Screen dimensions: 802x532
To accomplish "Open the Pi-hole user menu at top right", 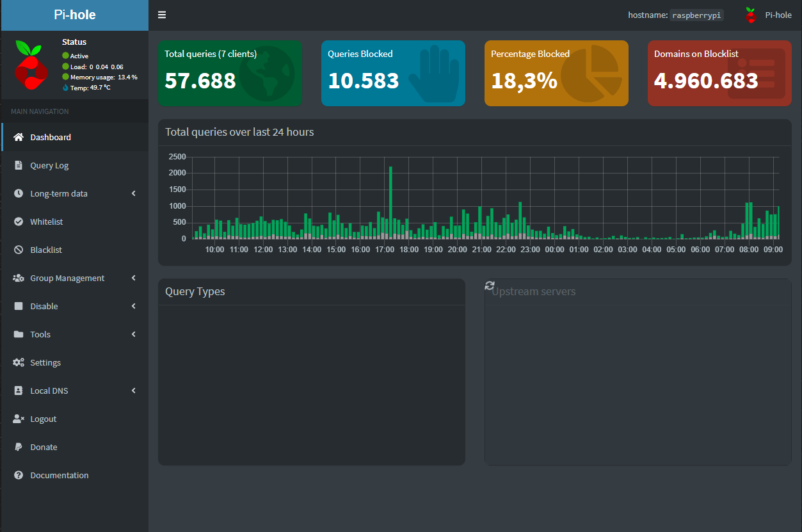I will [768, 15].
